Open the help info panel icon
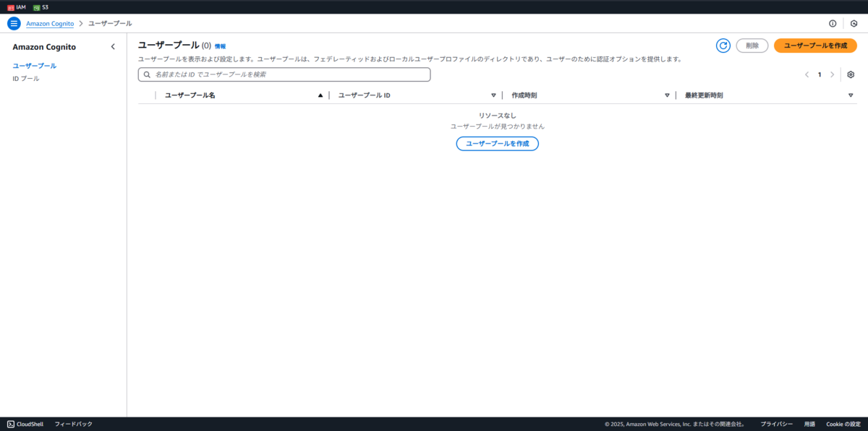The height and width of the screenshot is (431, 868). (832, 22)
